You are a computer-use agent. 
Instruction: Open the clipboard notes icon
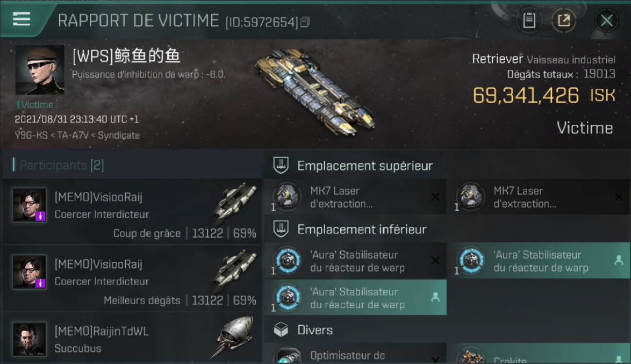(529, 20)
